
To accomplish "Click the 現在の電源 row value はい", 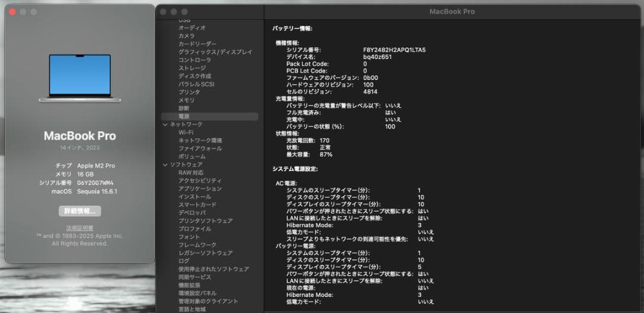I will pyautogui.click(x=423, y=288).
